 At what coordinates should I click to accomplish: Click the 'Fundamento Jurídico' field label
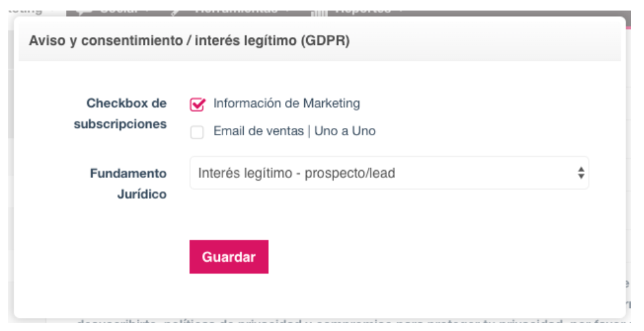tap(128, 184)
